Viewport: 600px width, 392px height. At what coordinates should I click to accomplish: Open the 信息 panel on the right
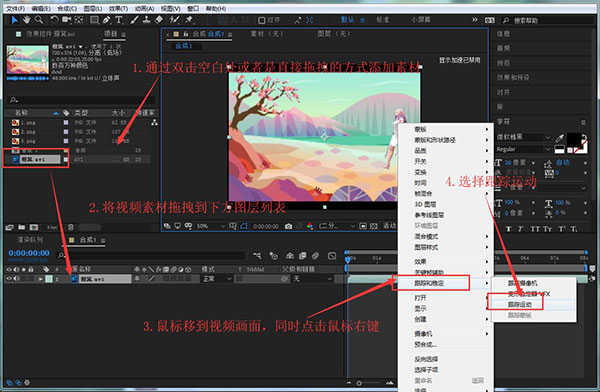point(503,34)
